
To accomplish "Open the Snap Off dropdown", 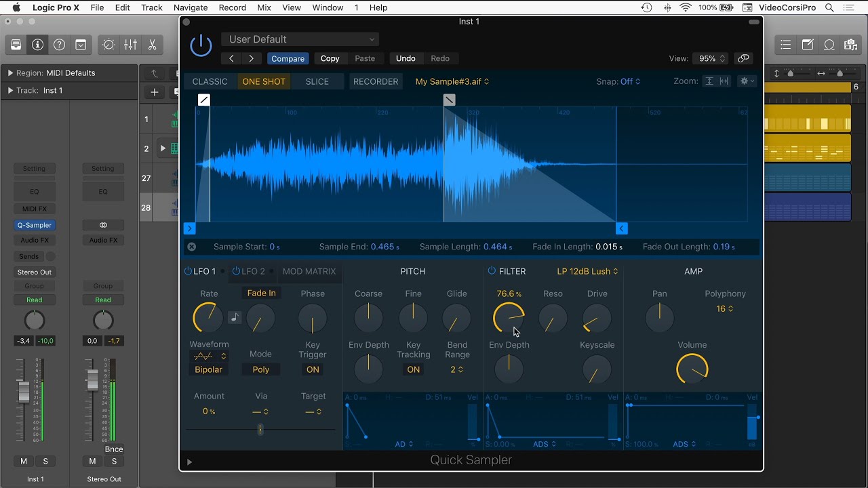I will [630, 81].
